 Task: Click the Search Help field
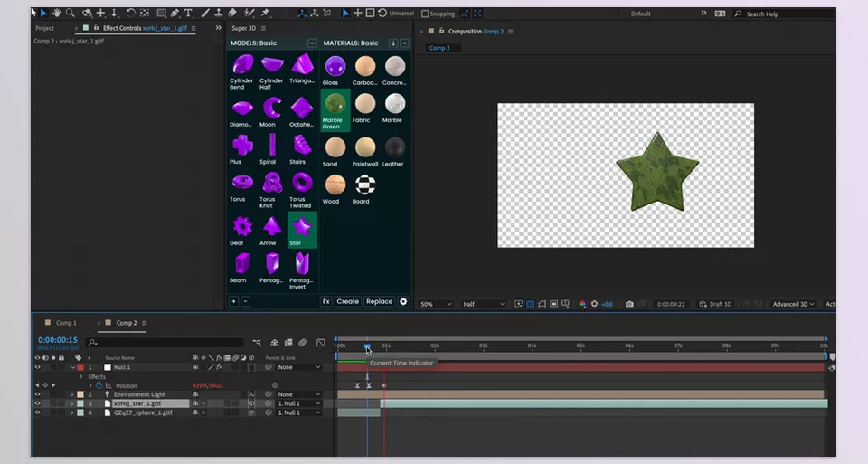(x=783, y=14)
